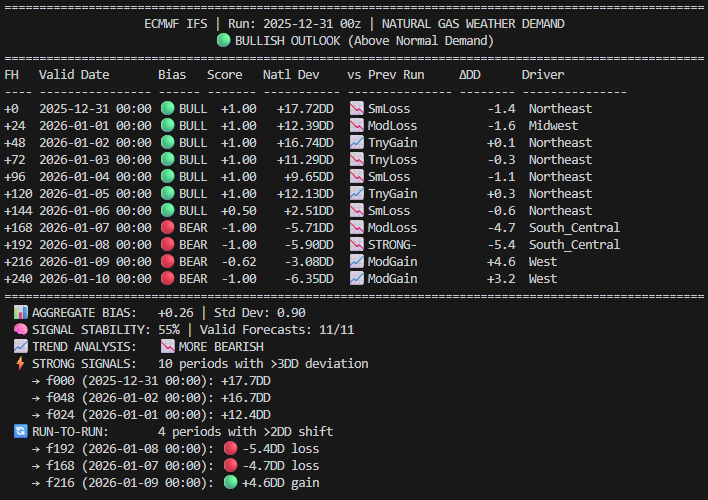
Task: Click the bar chart icon beside AGGREGATE BIAS
Action: [21, 313]
